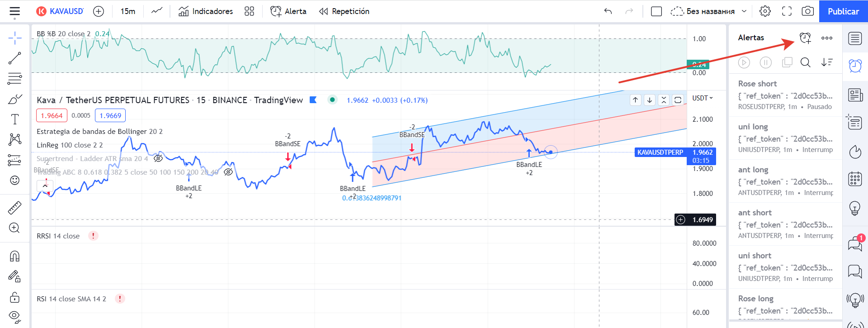868x328 pixels.
Task: Select the brush drawing tool
Action: [15, 99]
